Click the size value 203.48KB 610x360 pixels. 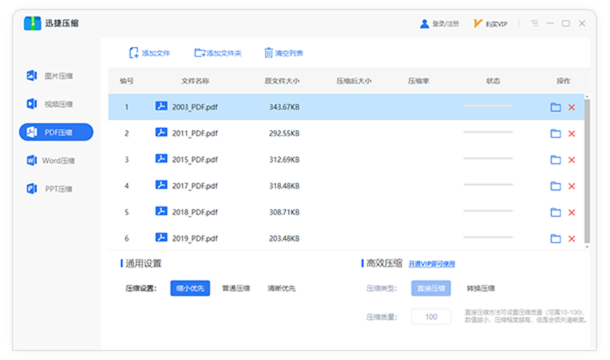[284, 239]
